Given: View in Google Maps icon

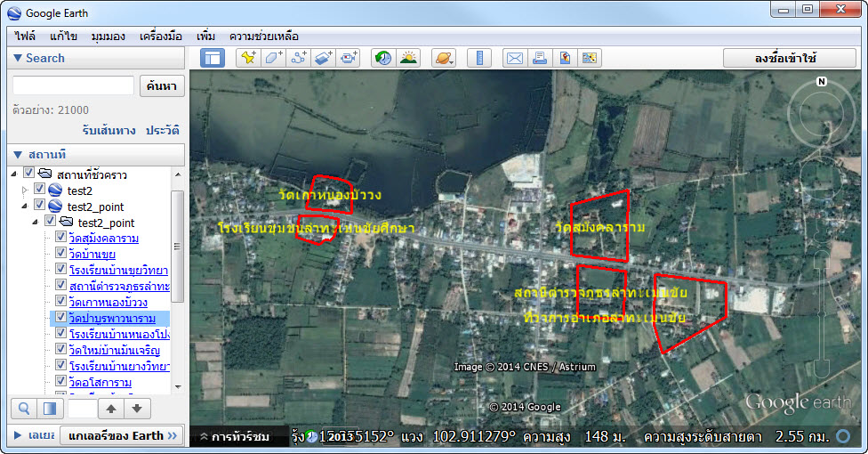Looking at the screenshot, I should pyautogui.click(x=565, y=58).
